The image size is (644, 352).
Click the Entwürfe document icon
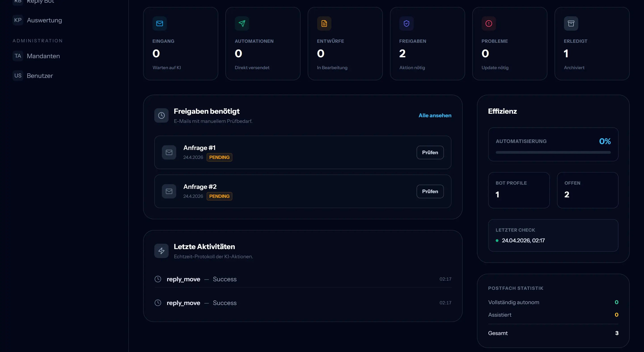tap(324, 23)
